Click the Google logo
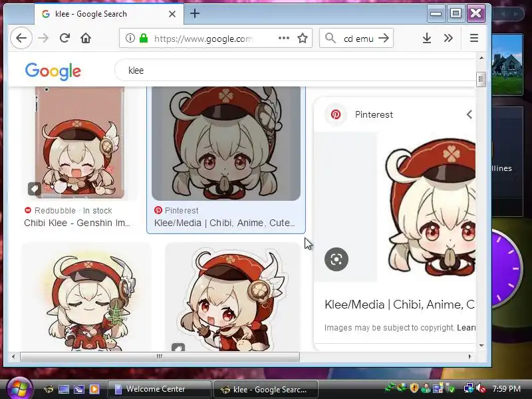532x399 pixels. point(53,71)
